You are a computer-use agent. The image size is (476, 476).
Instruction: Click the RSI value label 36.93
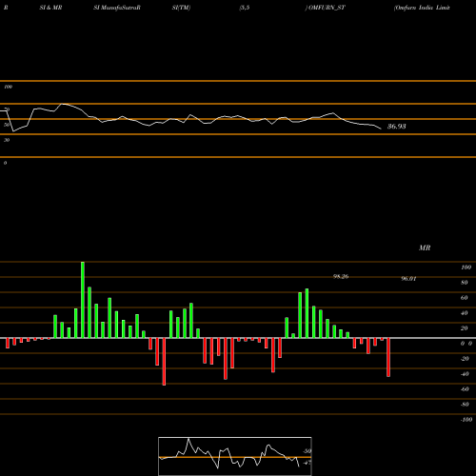coord(396,127)
